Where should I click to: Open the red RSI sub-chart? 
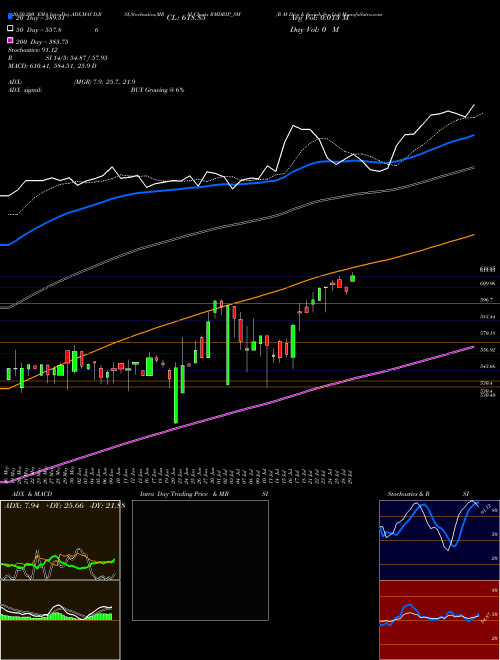pyautogui.click(x=439, y=620)
